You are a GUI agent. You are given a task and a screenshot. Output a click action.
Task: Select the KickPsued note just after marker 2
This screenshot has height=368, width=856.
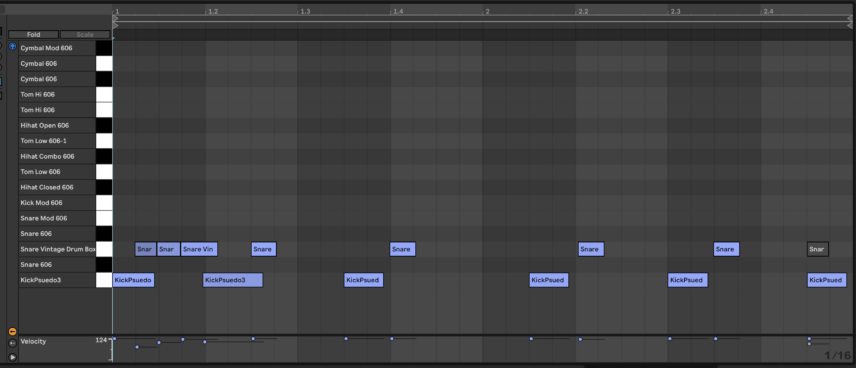coord(549,280)
